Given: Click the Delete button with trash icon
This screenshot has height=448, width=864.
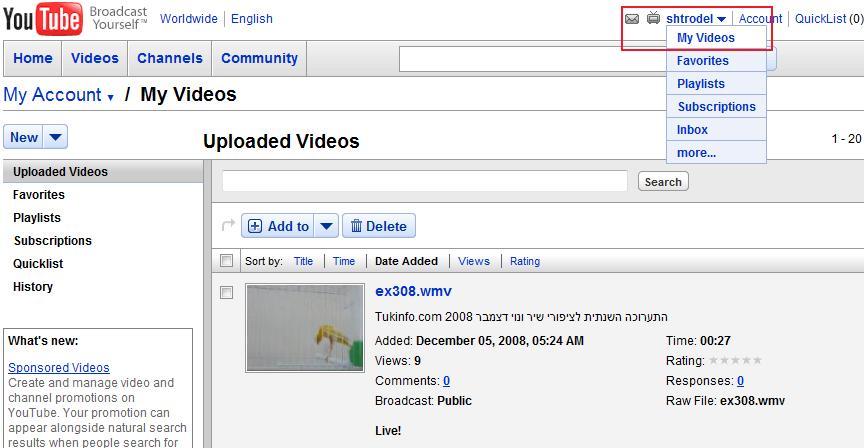Looking at the screenshot, I should (379, 226).
